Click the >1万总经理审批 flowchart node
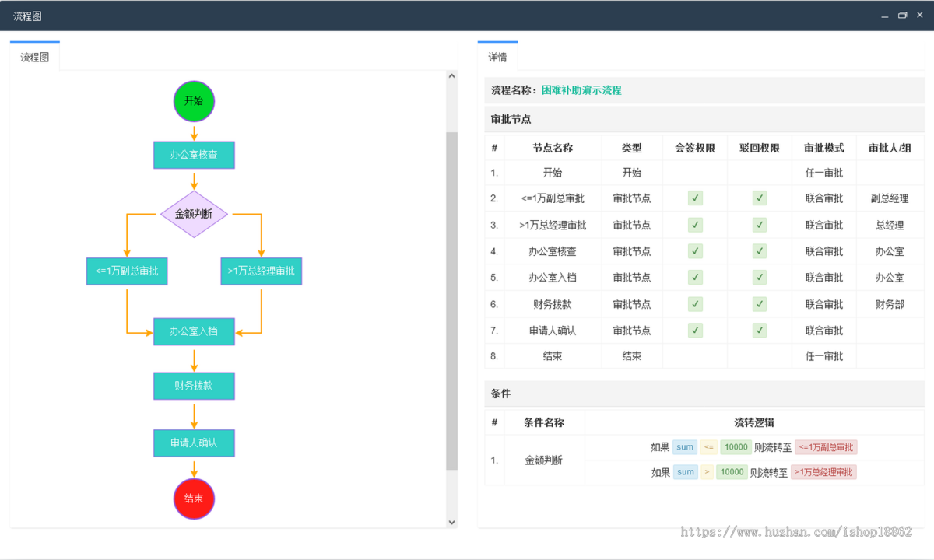This screenshot has height=560, width=934. [261, 271]
